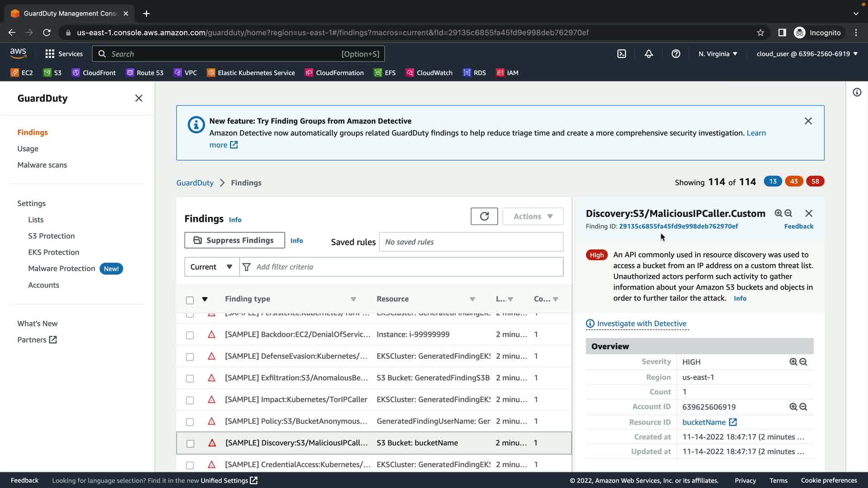Open the Current findings status dropdown

tap(211, 267)
